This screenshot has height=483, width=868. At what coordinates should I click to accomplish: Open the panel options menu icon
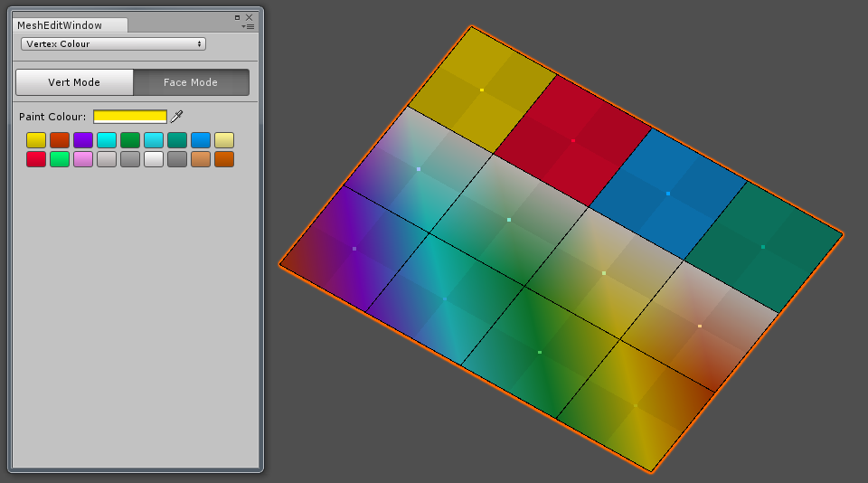pyautogui.click(x=248, y=26)
